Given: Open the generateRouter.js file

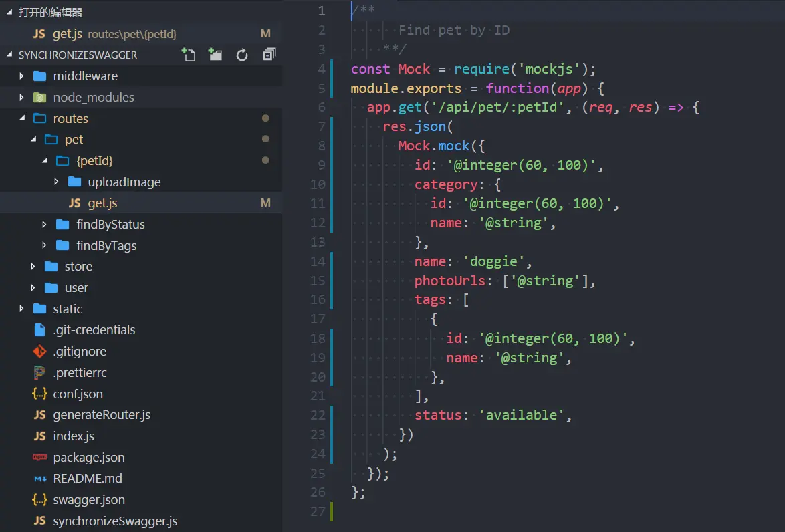Looking at the screenshot, I should click(141, 415).
